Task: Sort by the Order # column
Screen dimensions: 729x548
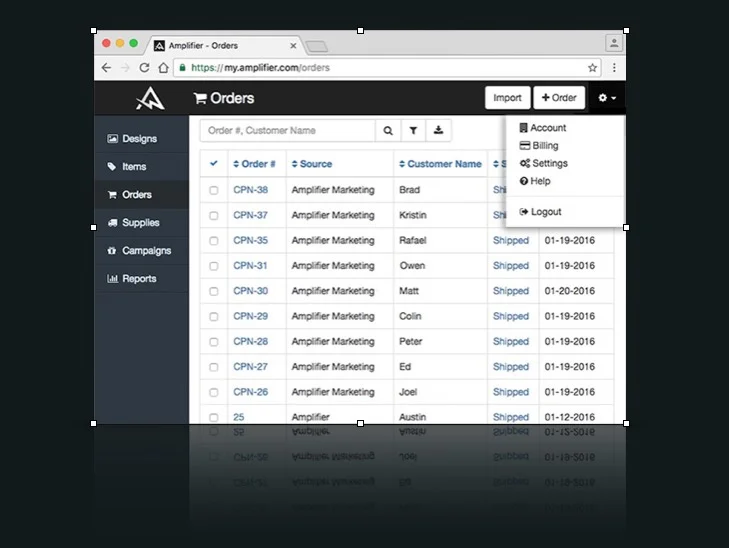Action: click(254, 164)
